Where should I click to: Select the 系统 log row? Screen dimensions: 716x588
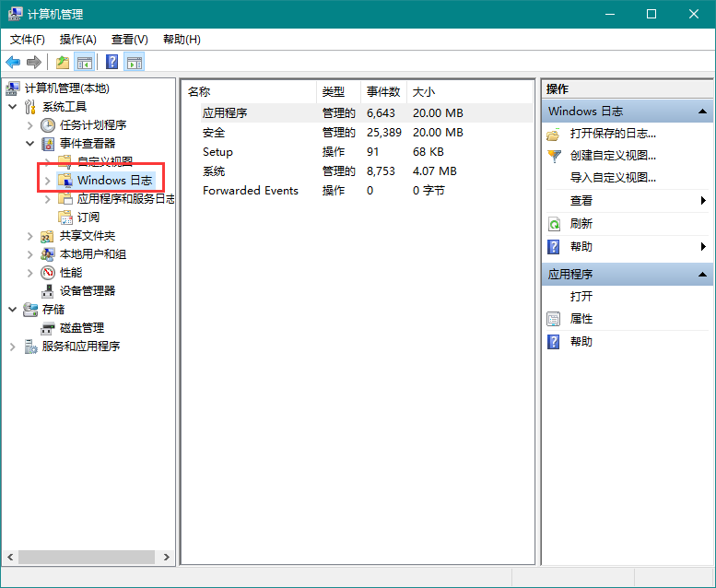(358, 171)
